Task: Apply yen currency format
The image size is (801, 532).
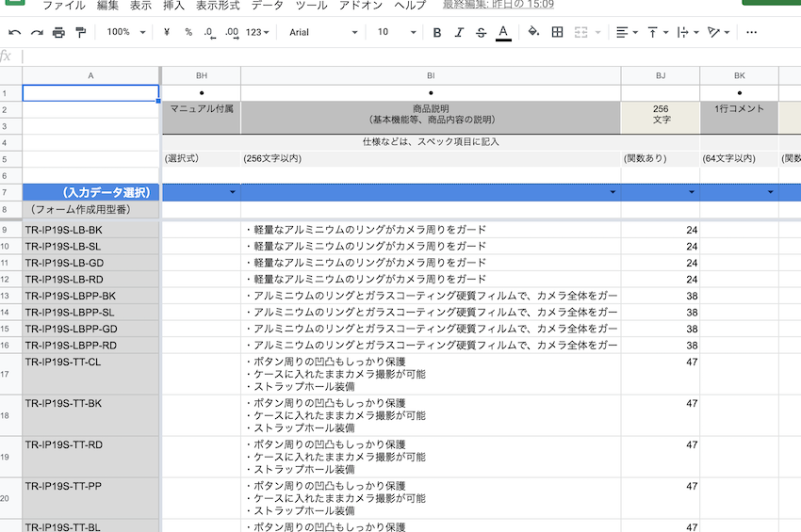Action: pos(167,33)
